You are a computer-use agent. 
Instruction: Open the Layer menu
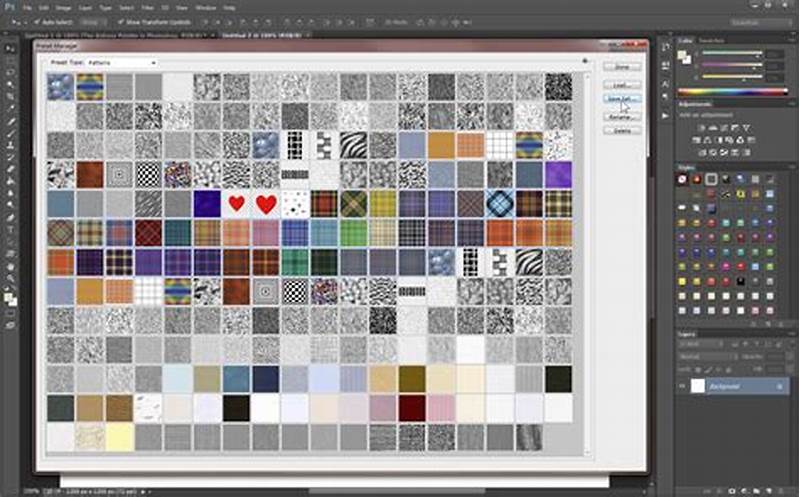coord(85,8)
